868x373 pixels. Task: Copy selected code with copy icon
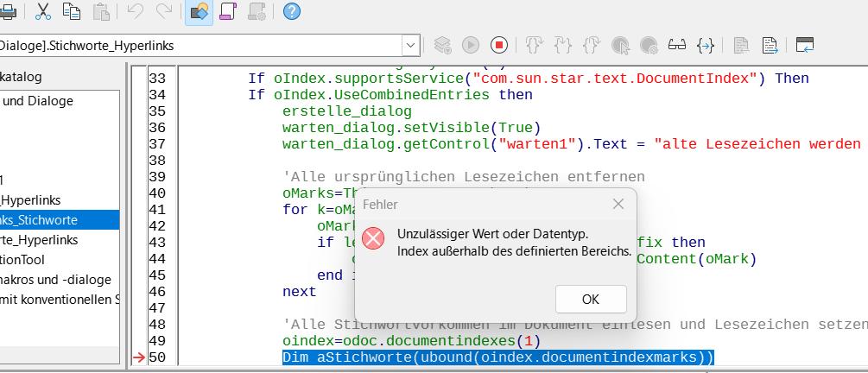tap(72, 11)
